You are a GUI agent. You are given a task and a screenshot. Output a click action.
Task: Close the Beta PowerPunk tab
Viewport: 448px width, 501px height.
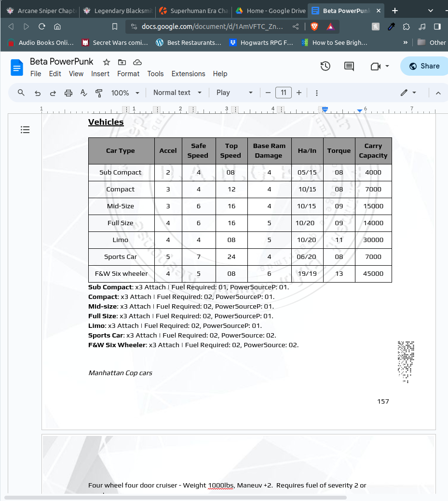point(379,11)
